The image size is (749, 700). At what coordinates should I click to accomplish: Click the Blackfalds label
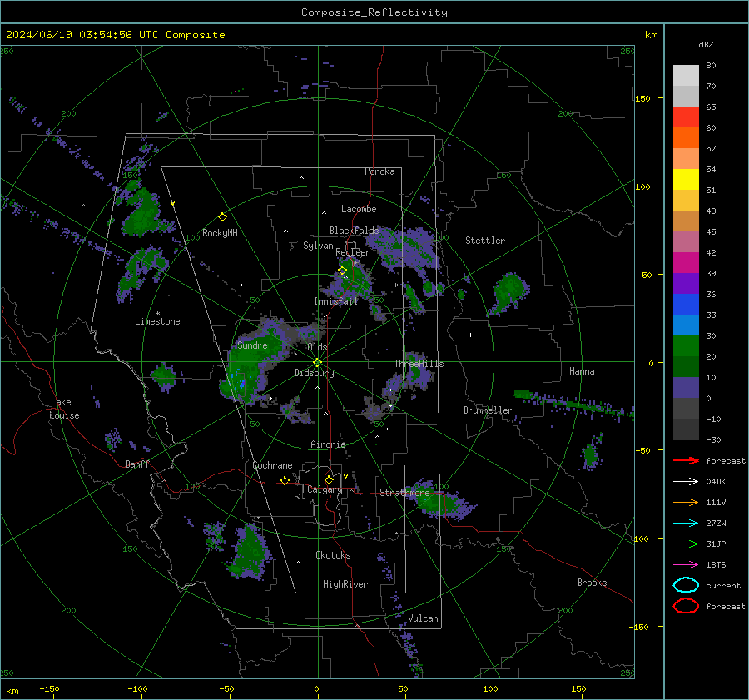click(354, 231)
